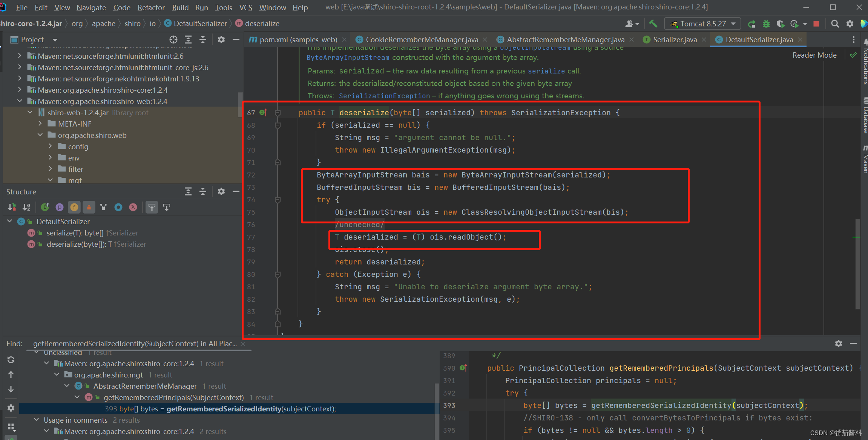868x440 pixels.
Task: Switch to CookieRememberMeManager.java tab
Action: 422,40
